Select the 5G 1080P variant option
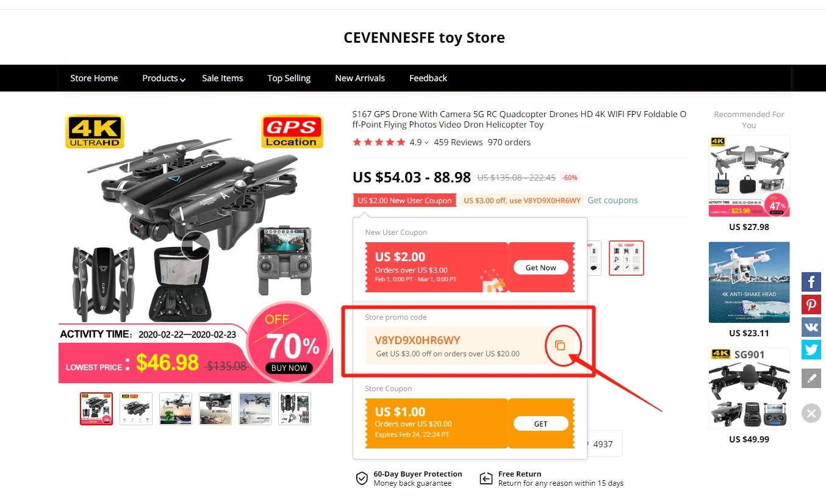The width and height of the screenshot is (826, 504). pyautogui.click(x=627, y=258)
